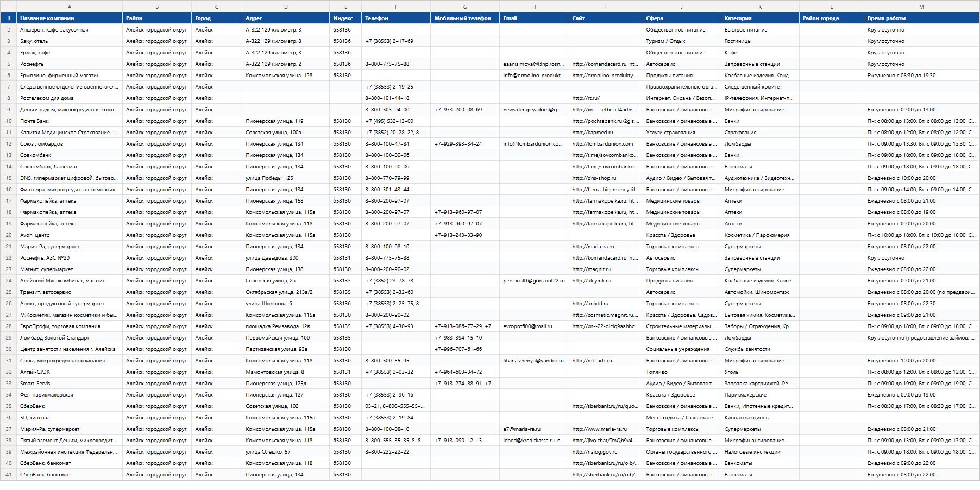
Task: Click site cell 'http://dns-shop.ru'
Action: tap(606, 178)
